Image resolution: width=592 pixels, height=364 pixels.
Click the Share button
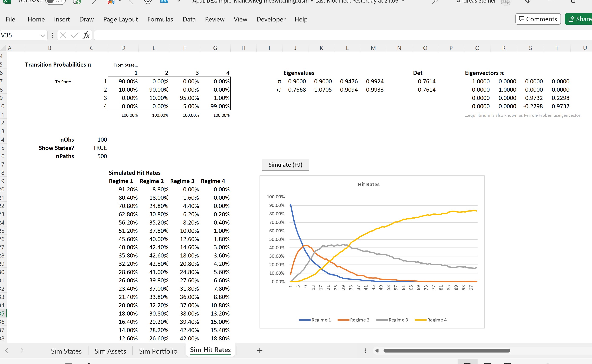579,19
